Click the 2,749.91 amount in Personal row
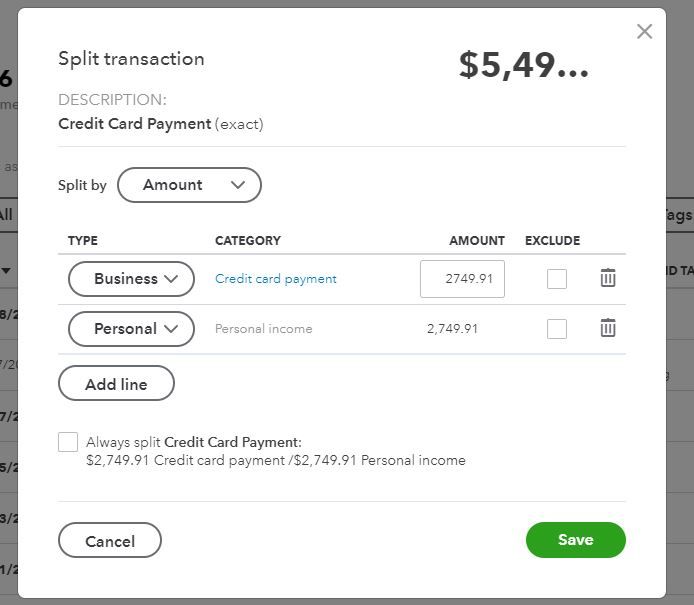Viewport: 694px width, 605px height. click(452, 329)
